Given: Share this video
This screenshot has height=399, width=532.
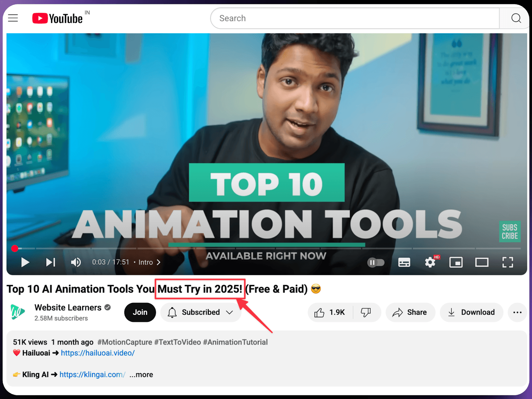Looking at the screenshot, I should [x=410, y=312].
